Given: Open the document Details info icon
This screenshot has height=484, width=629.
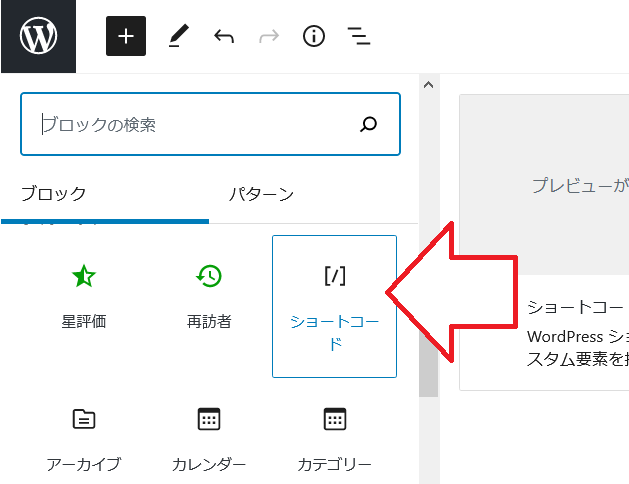Looking at the screenshot, I should 314,37.
